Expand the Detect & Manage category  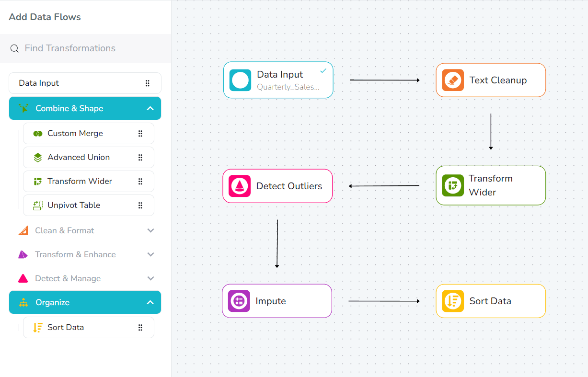[x=150, y=278]
